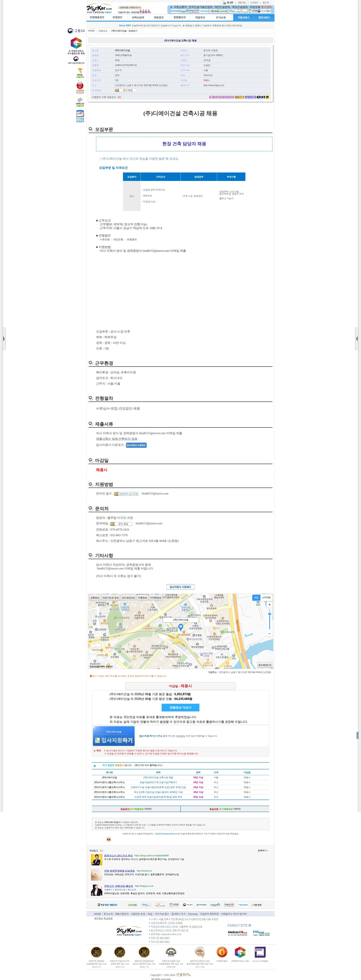Click the footer Worker.co.kr logo

pyautogui.click(x=129, y=931)
